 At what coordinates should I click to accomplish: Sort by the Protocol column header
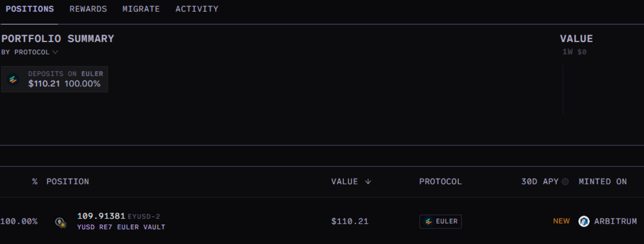(440, 181)
